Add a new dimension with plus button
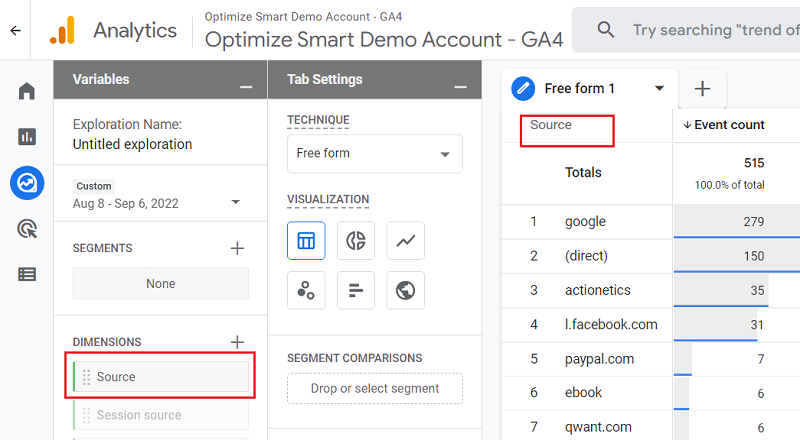Viewport: 800px width, 440px height. [237, 342]
